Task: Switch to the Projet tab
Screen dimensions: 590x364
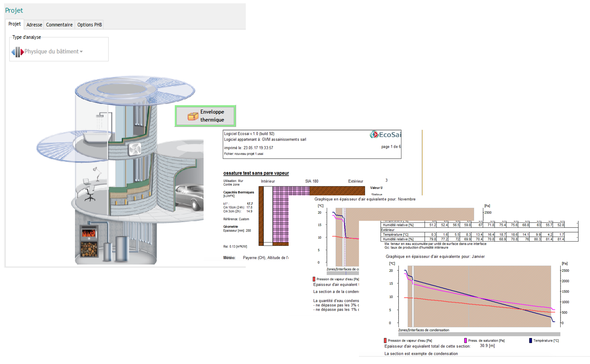Action: tap(14, 24)
